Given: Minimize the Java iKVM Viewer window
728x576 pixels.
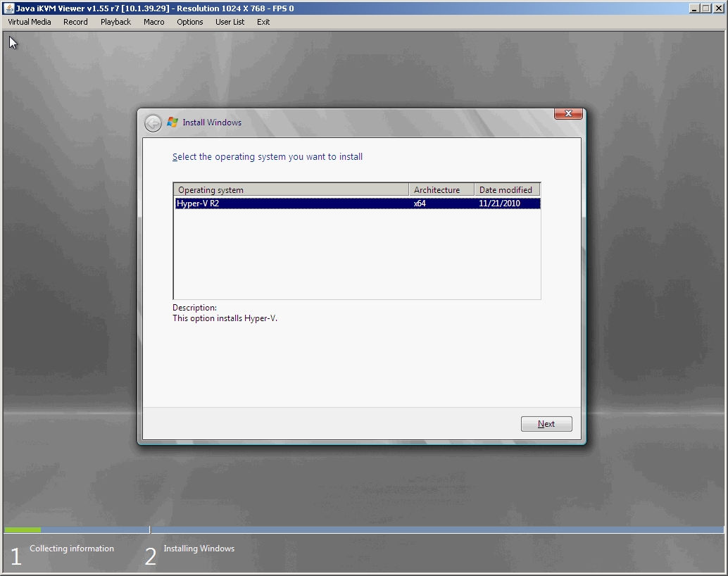Looking at the screenshot, I should [x=694, y=8].
